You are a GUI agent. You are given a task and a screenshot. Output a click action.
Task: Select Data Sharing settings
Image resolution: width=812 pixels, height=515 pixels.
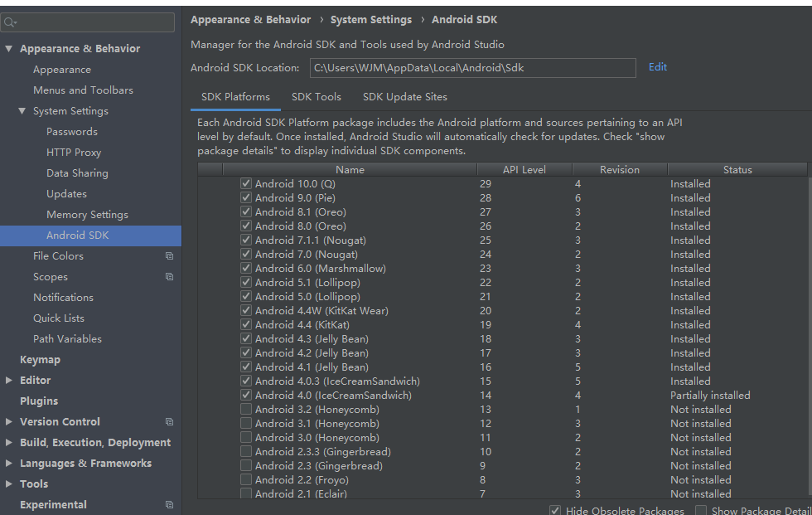coord(77,173)
